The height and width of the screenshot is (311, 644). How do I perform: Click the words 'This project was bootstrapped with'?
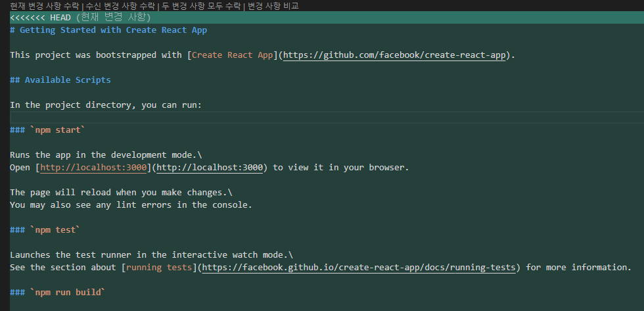(96, 55)
